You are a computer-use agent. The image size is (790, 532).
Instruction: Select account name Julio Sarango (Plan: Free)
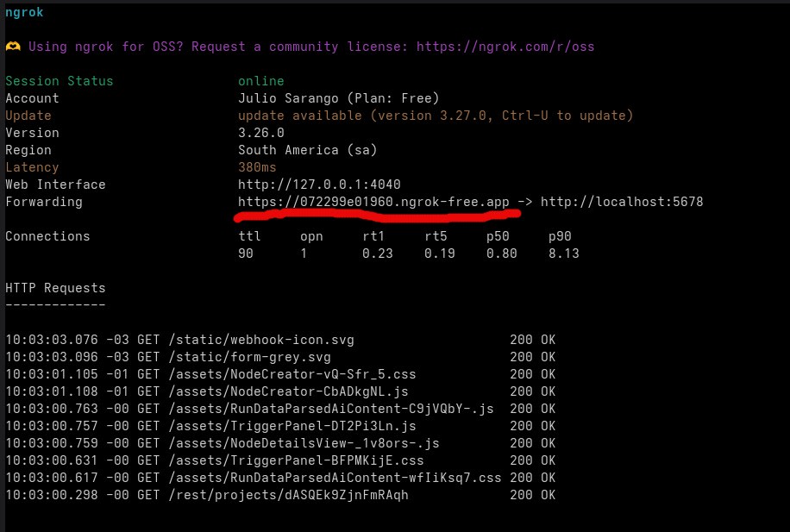[339, 98]
